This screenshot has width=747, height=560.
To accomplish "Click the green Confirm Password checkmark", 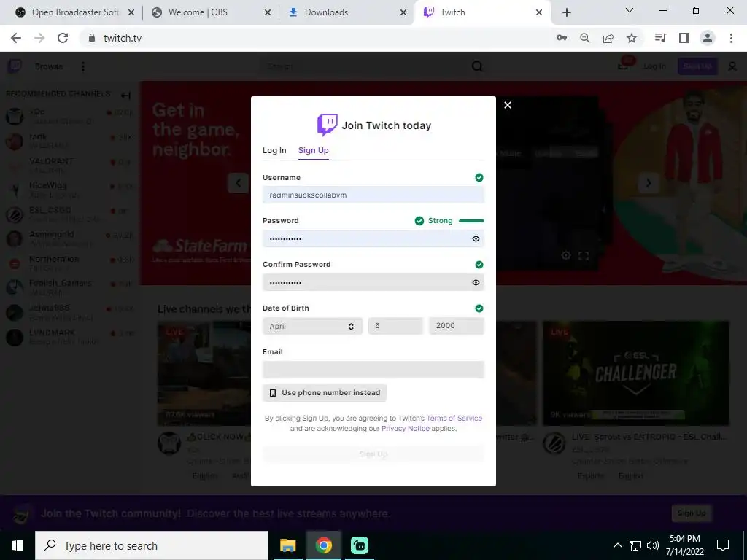I will [x=479, y=264].
